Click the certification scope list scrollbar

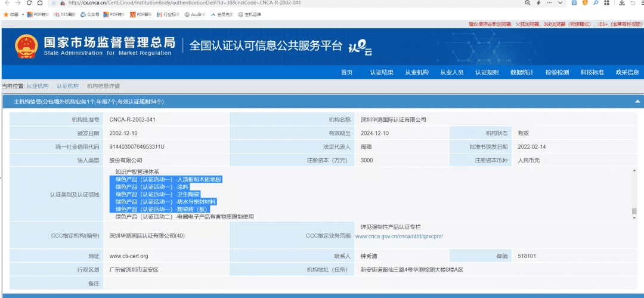click(x=634, y=193)
